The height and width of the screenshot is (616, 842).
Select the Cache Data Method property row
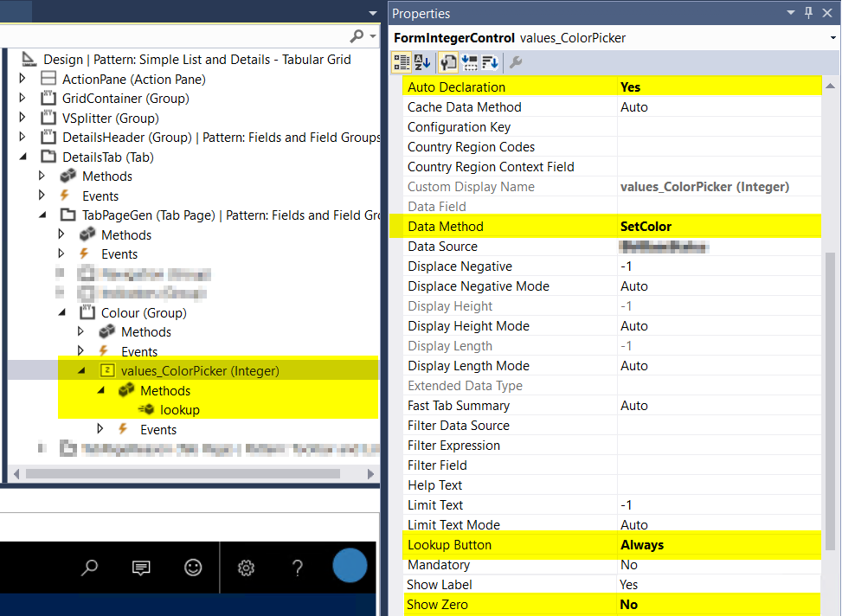pyautogui.click(x=612, y=107)
